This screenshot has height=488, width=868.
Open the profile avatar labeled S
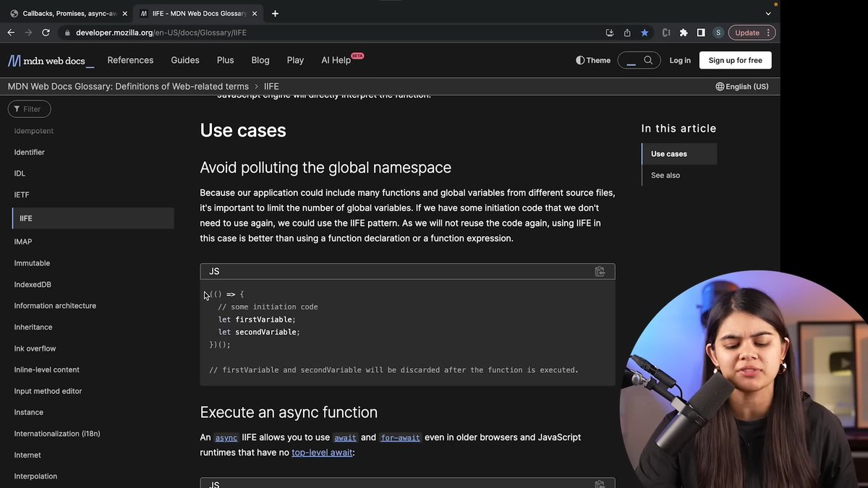(718, 33)
